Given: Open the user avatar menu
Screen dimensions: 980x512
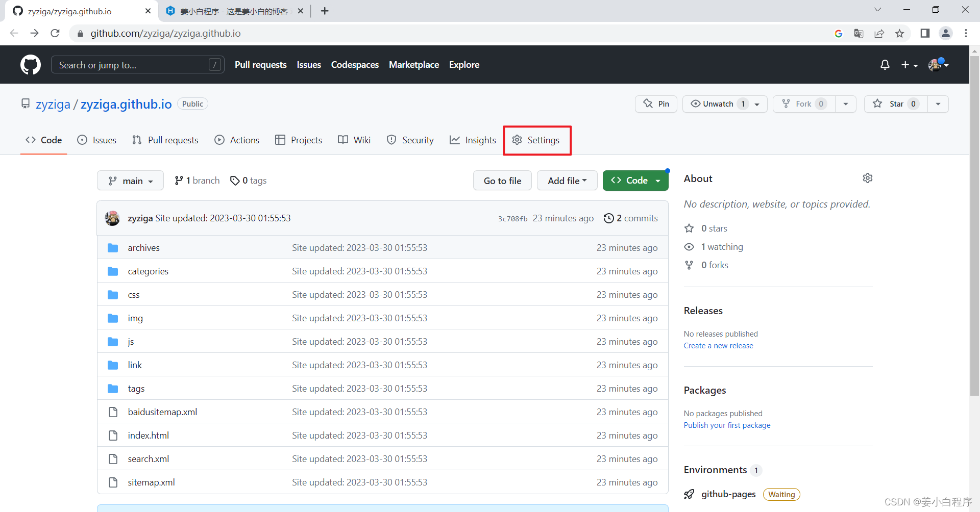Looking at the screenshot, I should [938, 64].
